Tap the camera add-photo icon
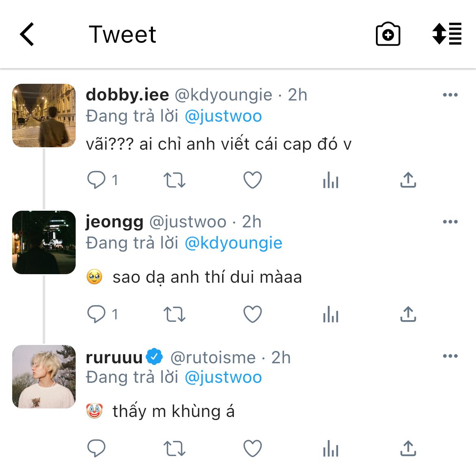The height and width of the screenshot is (467, 476). pos(388,34)
